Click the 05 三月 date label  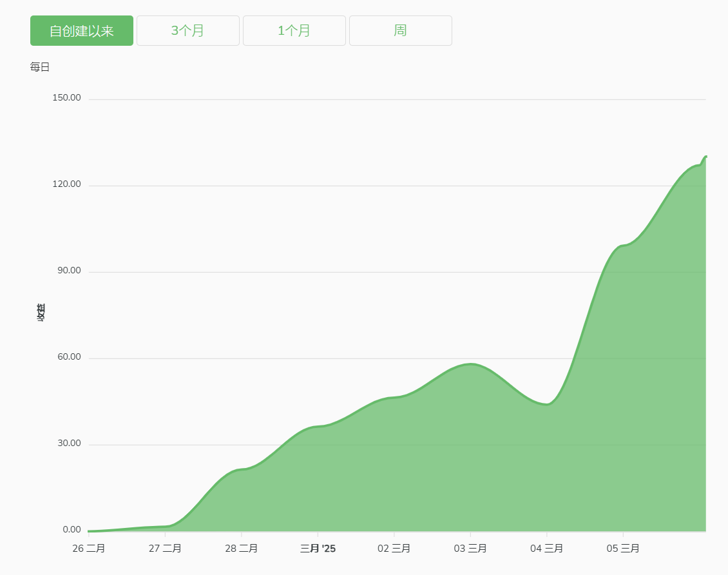coord(623,549)
